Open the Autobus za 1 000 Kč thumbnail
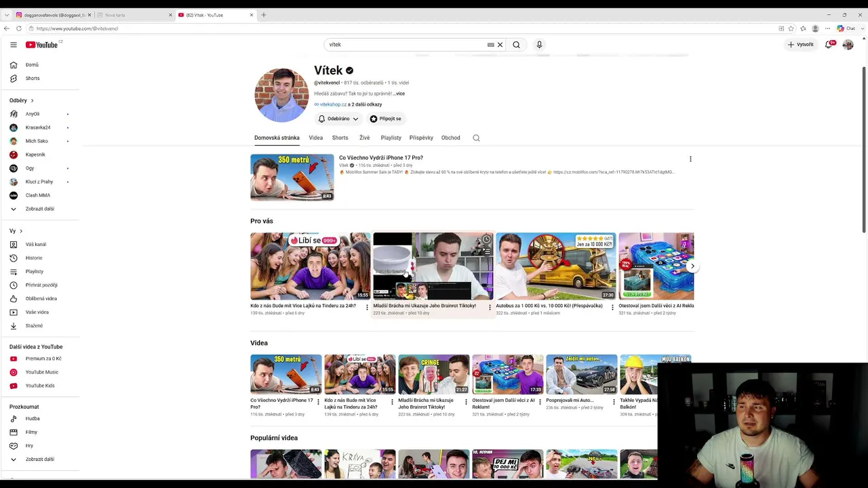 pyautogui.click(x=556, y=266)
